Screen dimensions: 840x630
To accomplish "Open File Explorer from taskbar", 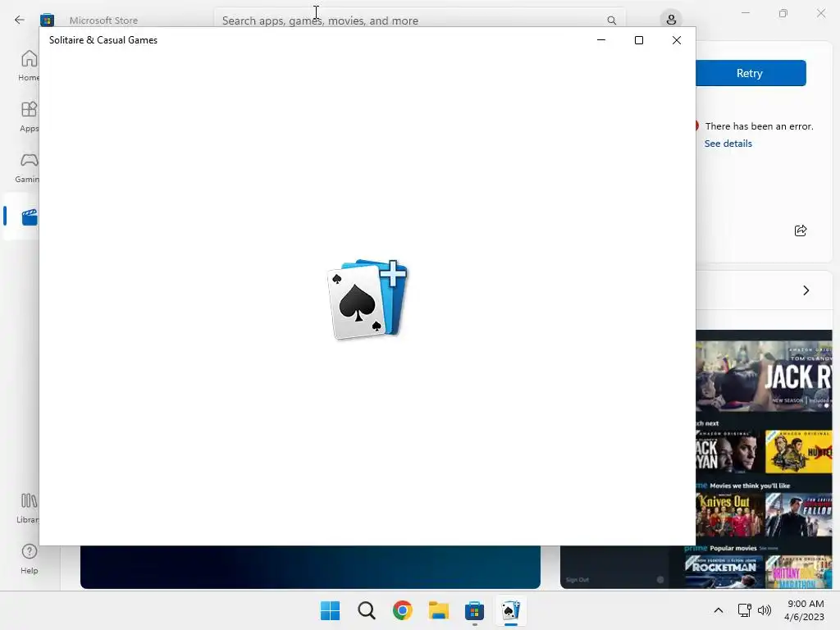I will 439,610.
